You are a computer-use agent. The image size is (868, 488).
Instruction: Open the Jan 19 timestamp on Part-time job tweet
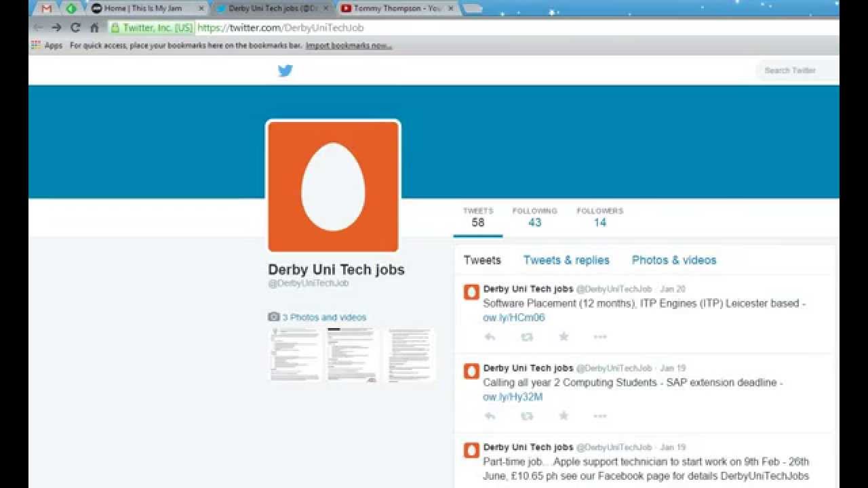click(x=673, y=447)
